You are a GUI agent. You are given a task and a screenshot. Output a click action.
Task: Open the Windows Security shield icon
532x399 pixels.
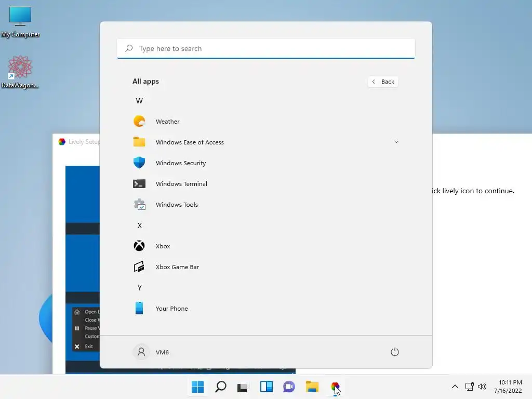(139, 163)
